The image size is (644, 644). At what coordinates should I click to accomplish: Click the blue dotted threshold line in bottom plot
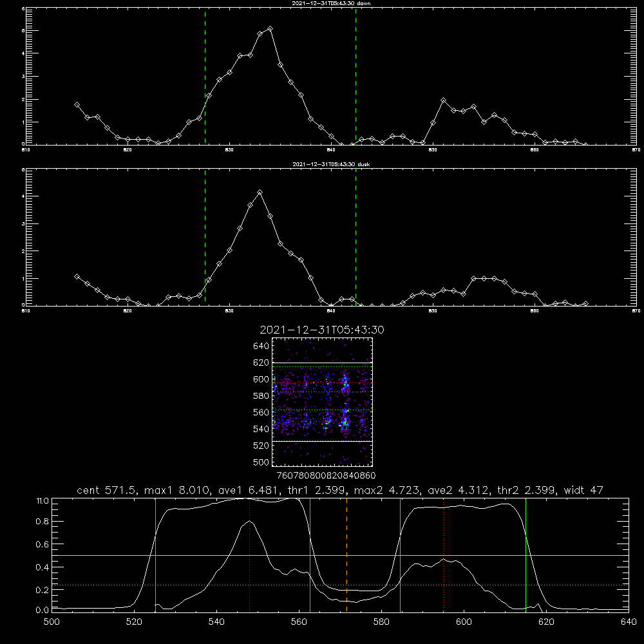[340, 585]
